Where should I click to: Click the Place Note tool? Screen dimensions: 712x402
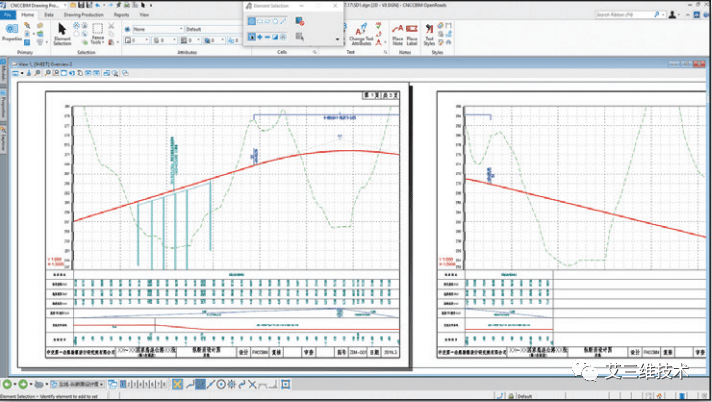pyautogui.click(x=397, y=30)
